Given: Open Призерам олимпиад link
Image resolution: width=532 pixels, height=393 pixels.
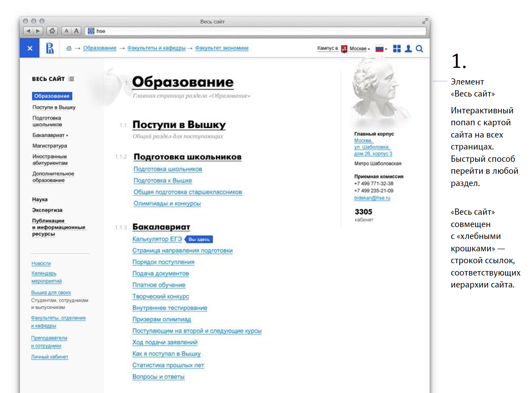Looking at the screenshot, I should click(x=162, y=320).
